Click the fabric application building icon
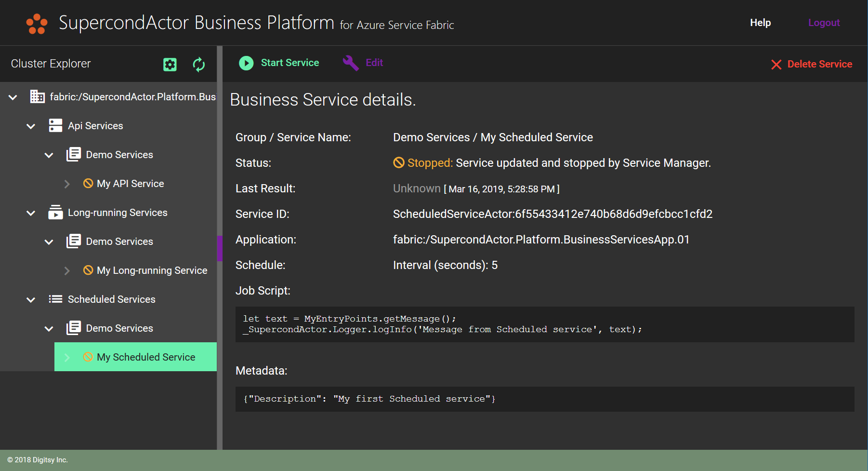This screenshot has height=471, width=868. point(38,96)
